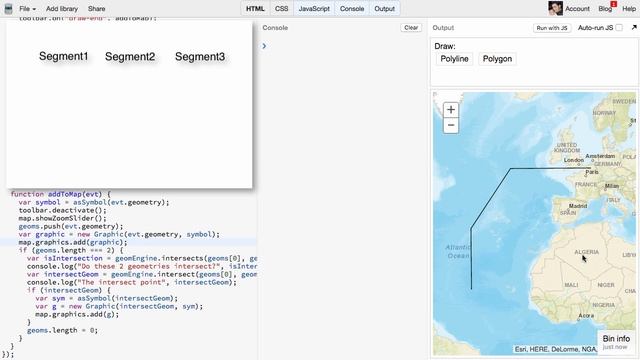
Task: Click the Accra label on the map
Action: 586,316
